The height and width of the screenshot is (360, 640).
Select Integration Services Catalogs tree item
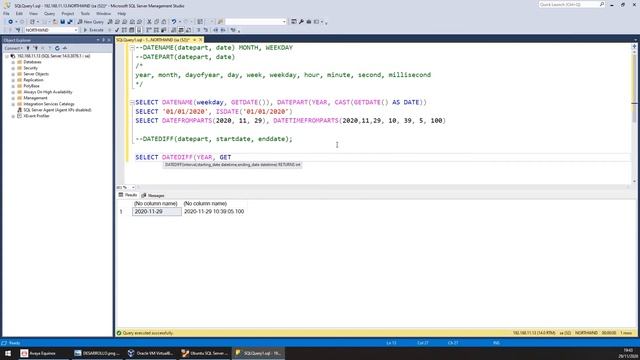[49, 104]
